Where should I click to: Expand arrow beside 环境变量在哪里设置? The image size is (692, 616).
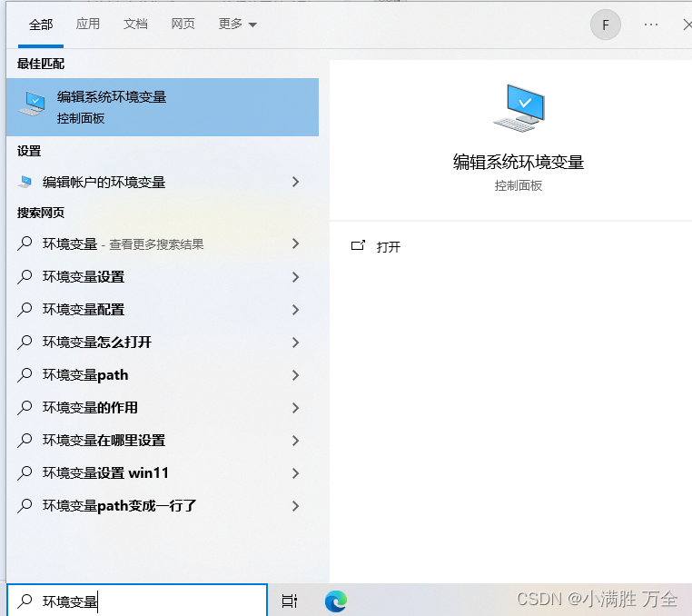(x=296, y=441)
